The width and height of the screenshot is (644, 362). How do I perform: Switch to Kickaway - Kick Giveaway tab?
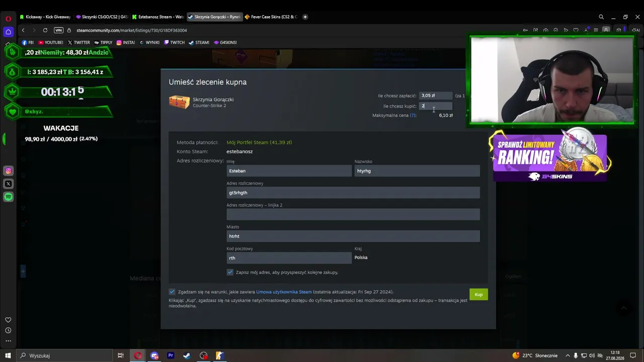45,17
